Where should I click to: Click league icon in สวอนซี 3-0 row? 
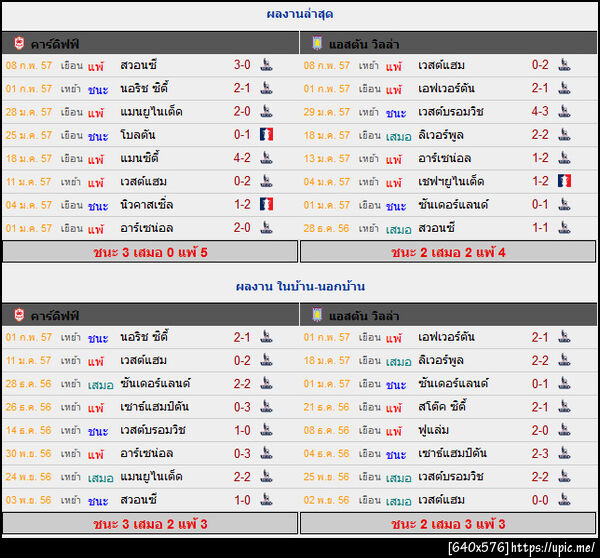[266, 65]
